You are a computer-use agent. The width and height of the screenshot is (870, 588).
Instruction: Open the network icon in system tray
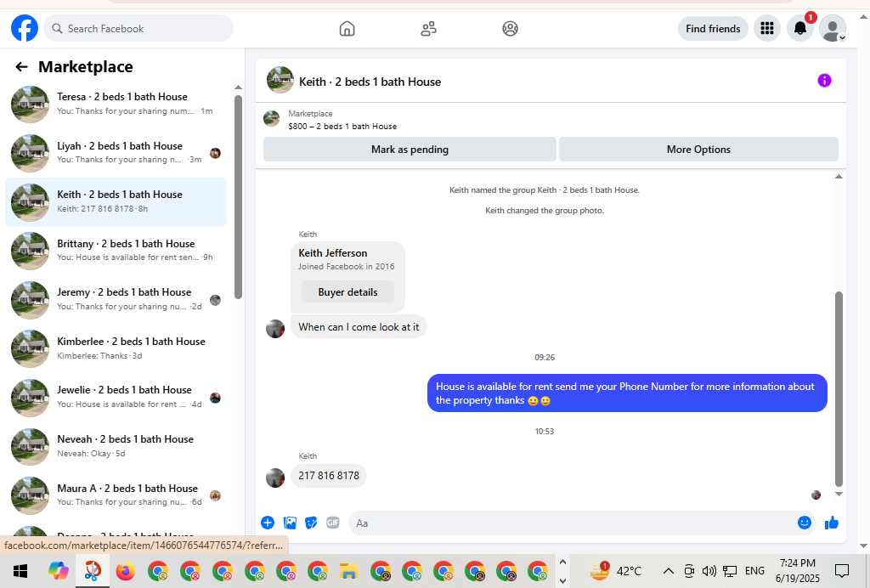point(730,571)
